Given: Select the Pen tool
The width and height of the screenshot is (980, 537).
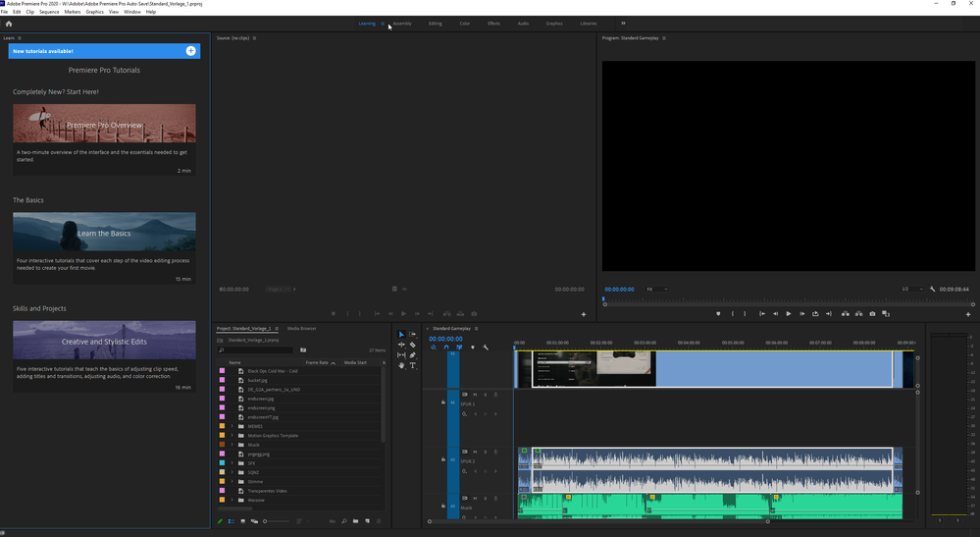Looking at the screenshot, I should pos(412,355).
